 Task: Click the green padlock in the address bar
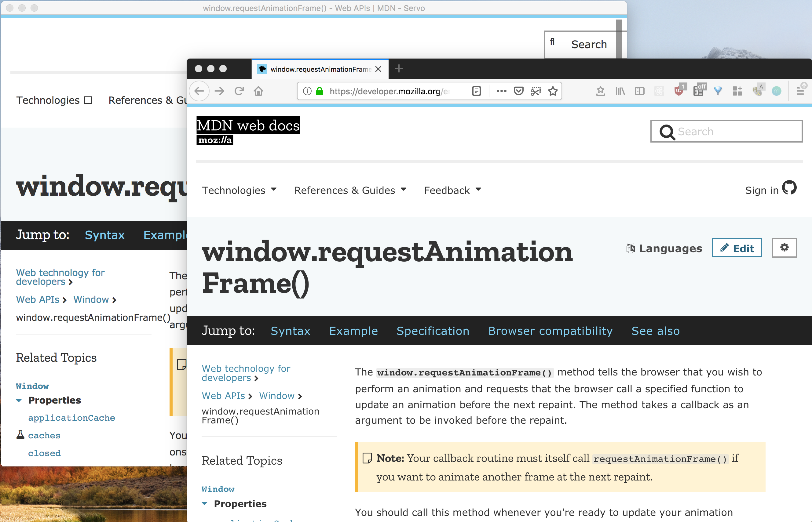[319, 91]
